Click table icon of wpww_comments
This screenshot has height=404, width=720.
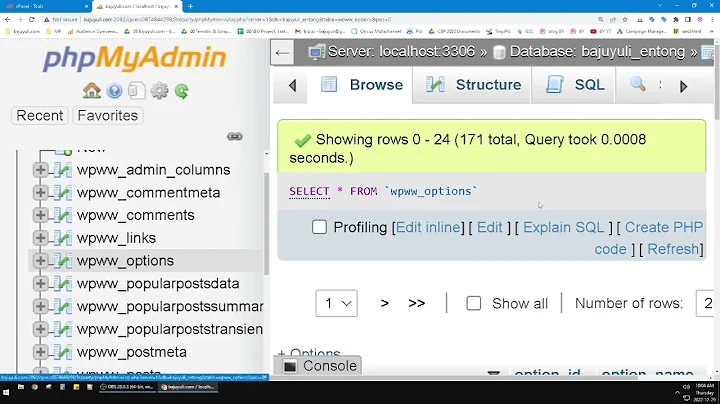click(63, 215)
